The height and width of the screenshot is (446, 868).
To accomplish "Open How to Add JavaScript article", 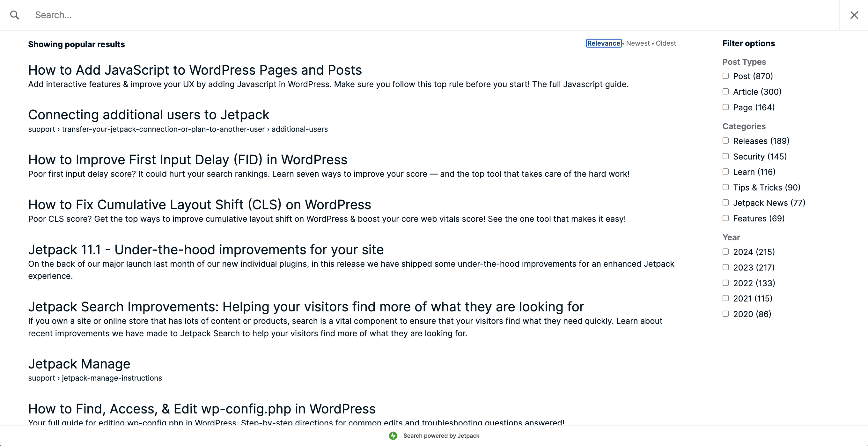I will (x=195, y=70).
